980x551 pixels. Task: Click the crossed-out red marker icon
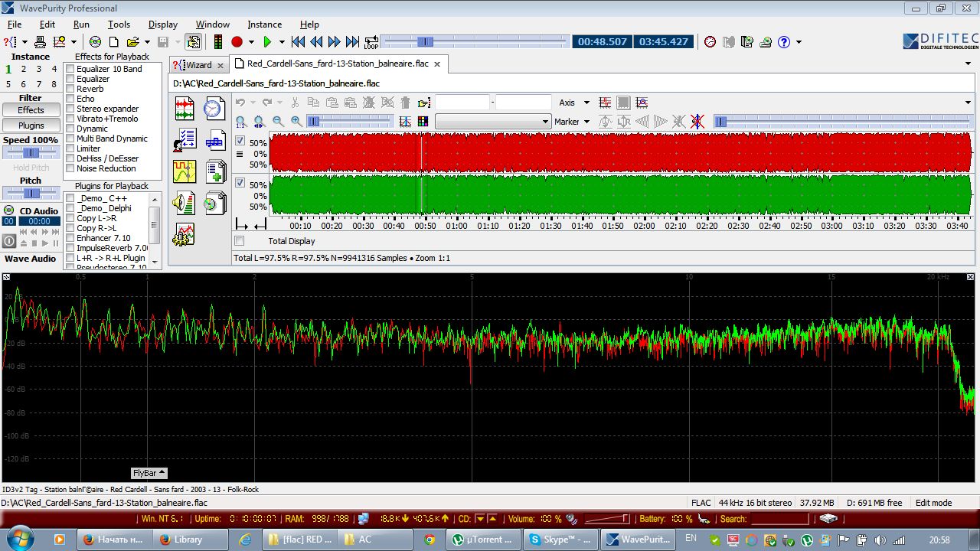(x=697, y=122)
